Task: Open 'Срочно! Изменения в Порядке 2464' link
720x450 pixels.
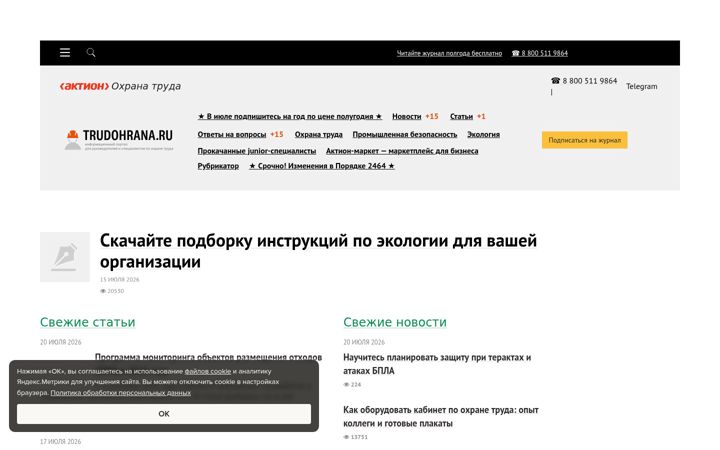Action: [x=322, y=166]
